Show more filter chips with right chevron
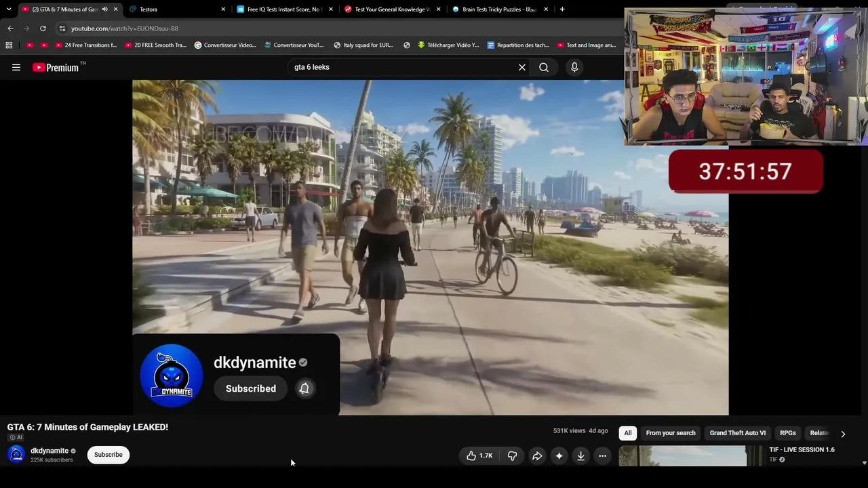Screen dimensions: 868x488 tap(843, 434)
